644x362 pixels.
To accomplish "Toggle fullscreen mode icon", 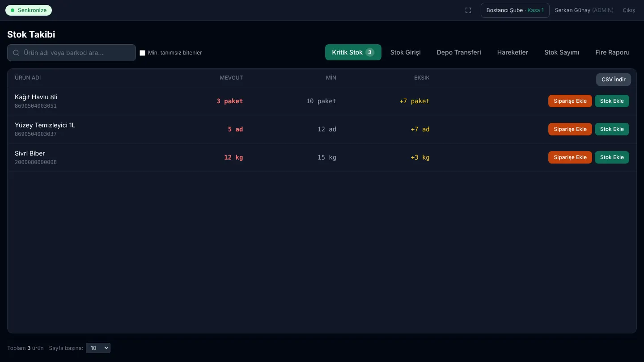I will 468,10.
